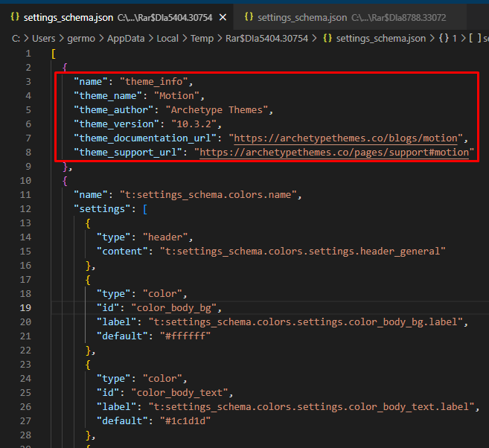The width and height of the screenshot is (489, 448).
Task: Click the "theme_support_url" key
Action: (x=128, y=152)
